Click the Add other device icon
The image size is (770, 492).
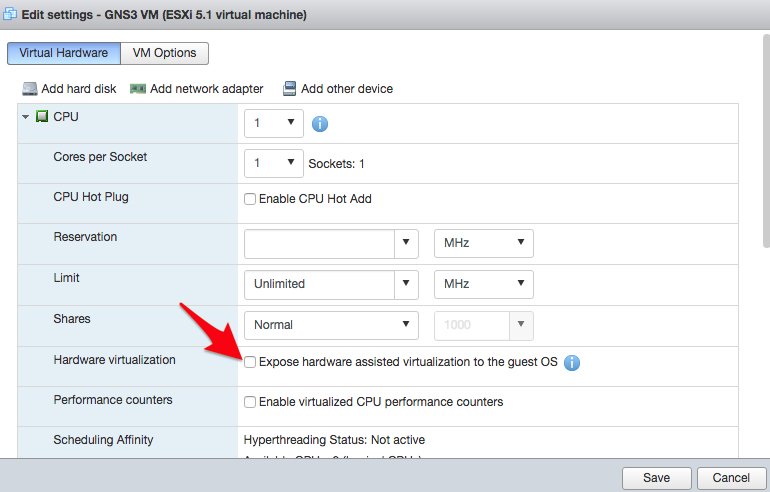click(x=290, y=89)
